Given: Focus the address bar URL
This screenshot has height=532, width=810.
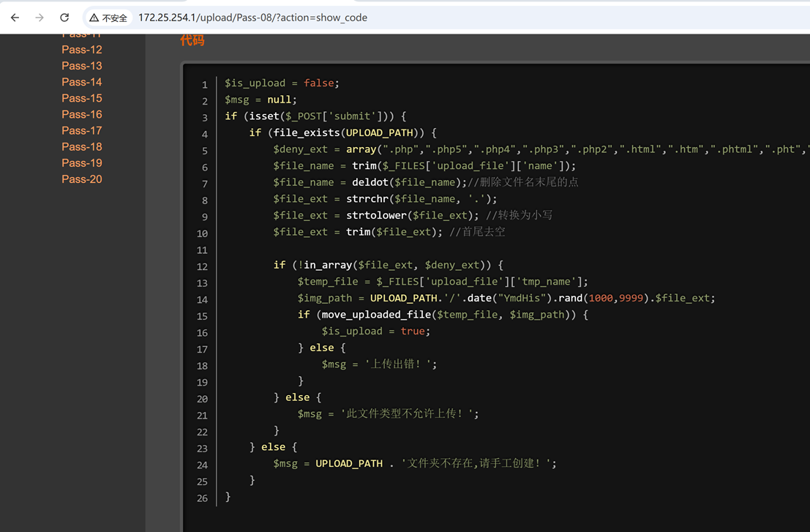Looking at the screenshot, I should click(x=252, y=18).
